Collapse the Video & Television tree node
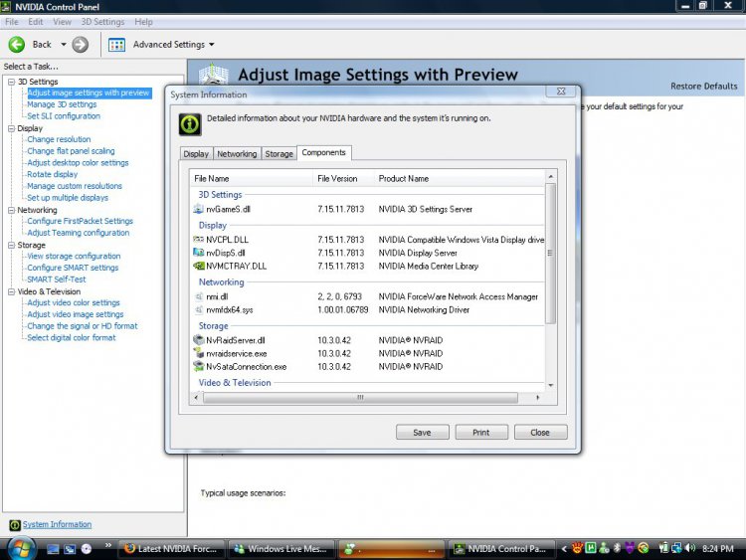The width and height of the screenshot is (746, 560). tap(11, 291)
